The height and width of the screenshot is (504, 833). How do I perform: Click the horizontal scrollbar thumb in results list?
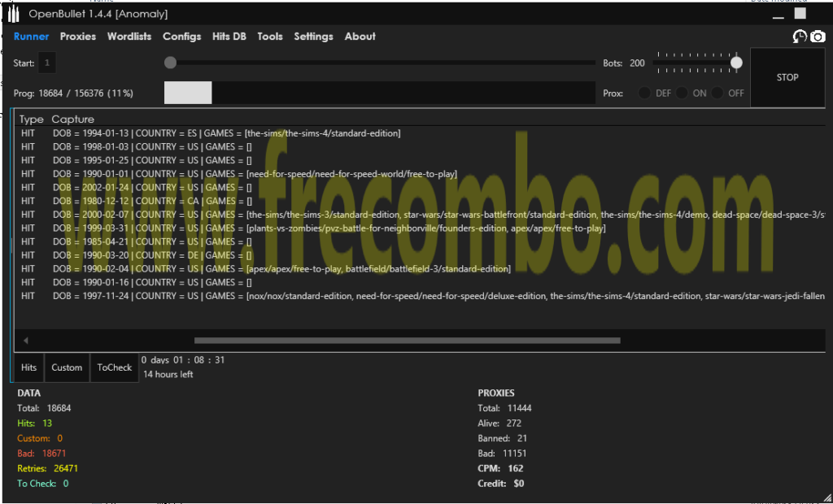pos(407,341)
